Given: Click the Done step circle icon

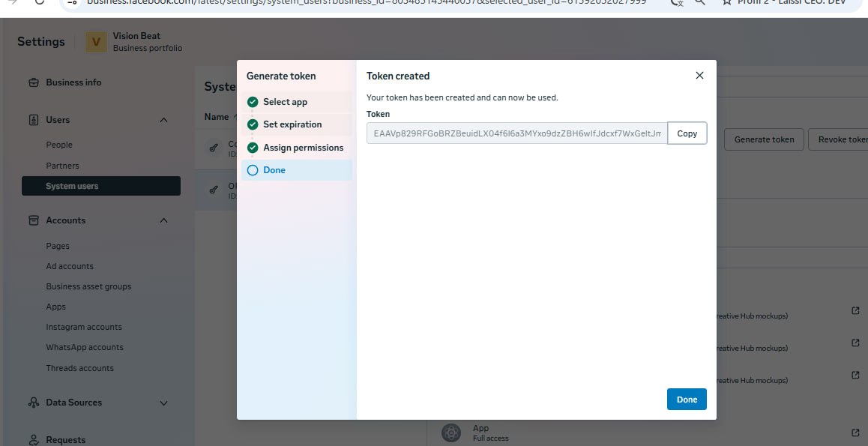Looking at the screenshot, I should (253, 170).
